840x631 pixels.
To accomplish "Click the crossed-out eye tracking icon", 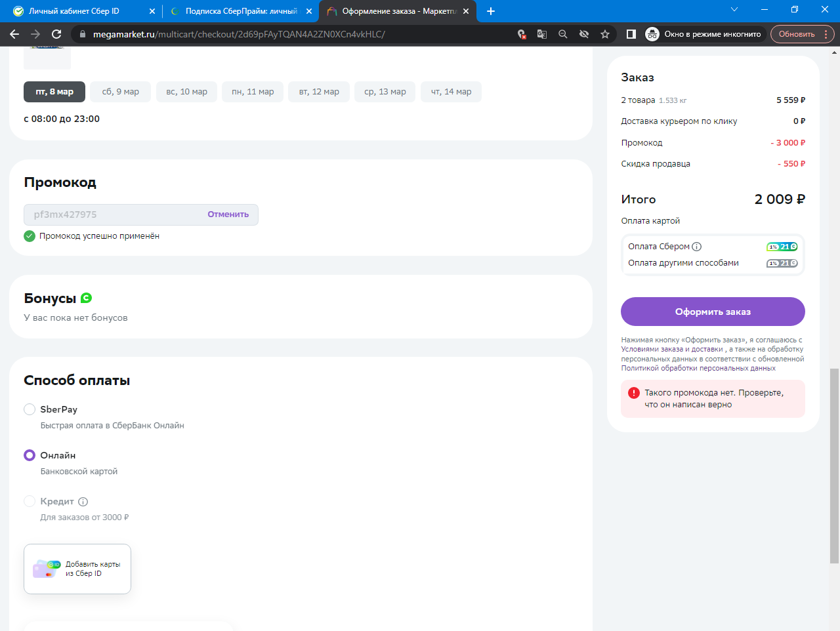I will point(584,34).
